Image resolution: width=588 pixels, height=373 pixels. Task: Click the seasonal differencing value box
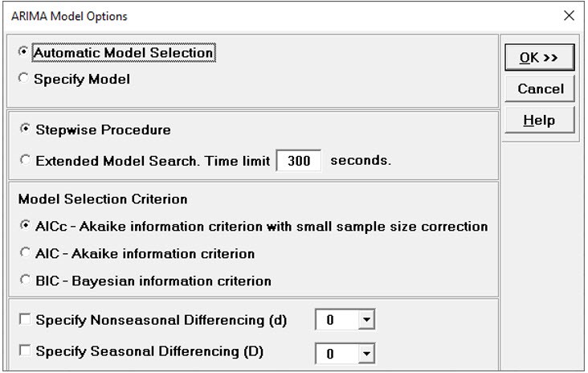(x=337, y=353)
